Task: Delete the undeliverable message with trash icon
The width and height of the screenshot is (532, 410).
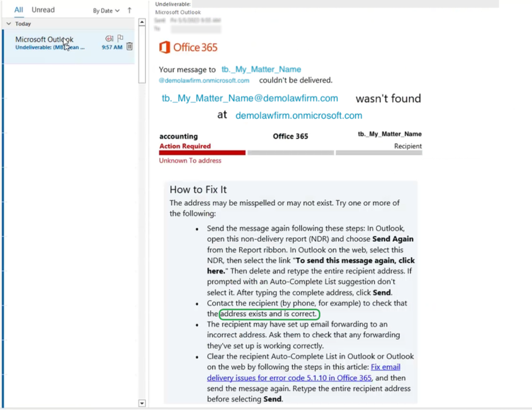Action: coord(129,46)
